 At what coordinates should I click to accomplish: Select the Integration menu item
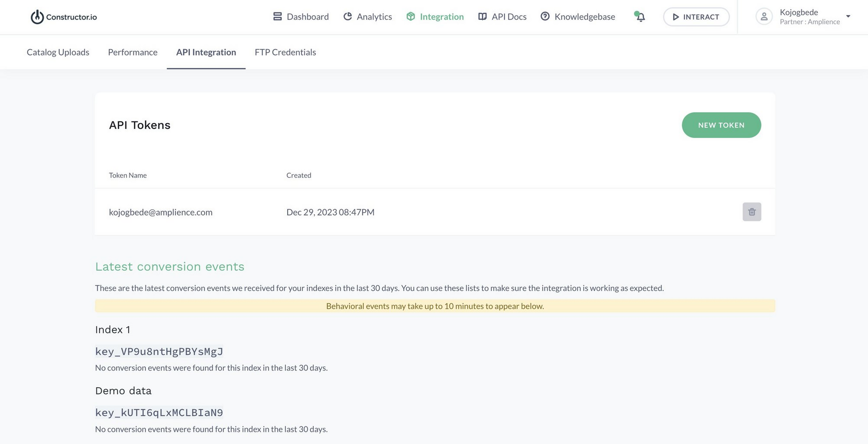pyautogui.click(x=435, y=17)
